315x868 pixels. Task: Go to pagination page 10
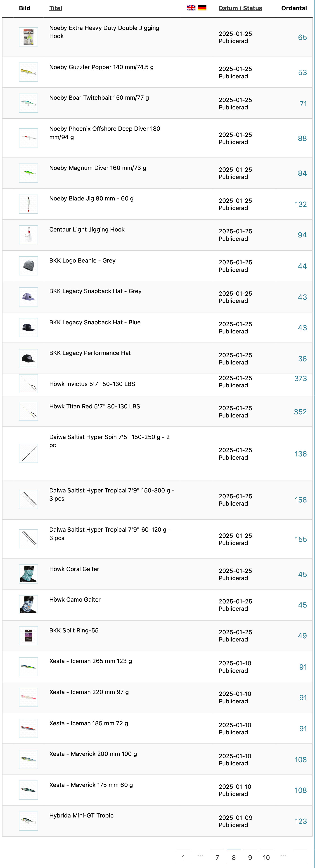pos(266,857)
